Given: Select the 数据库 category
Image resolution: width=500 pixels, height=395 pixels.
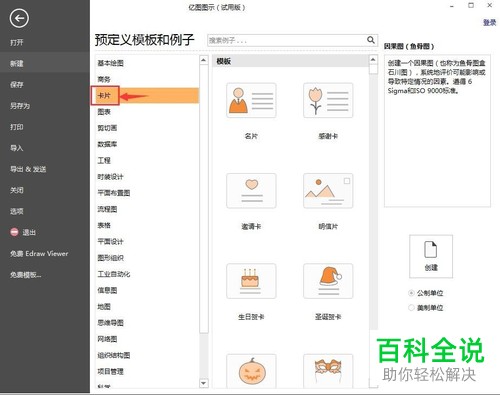Looking at the screenshot, I should click(x=107, y=144).
